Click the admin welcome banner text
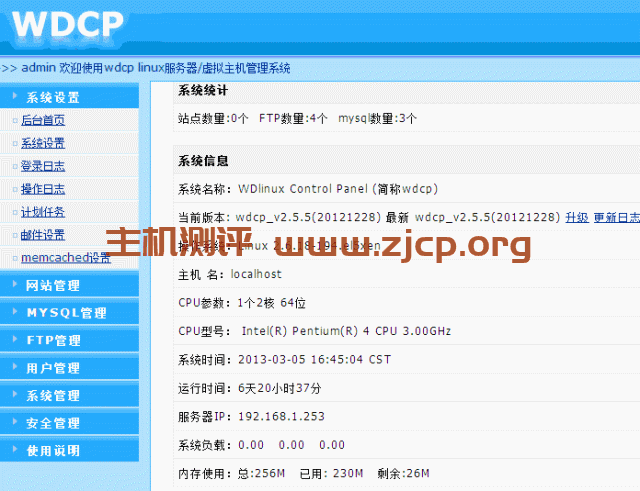Image resolution: width=640 pixels, height=491 pixels. [x=156, y=68]
